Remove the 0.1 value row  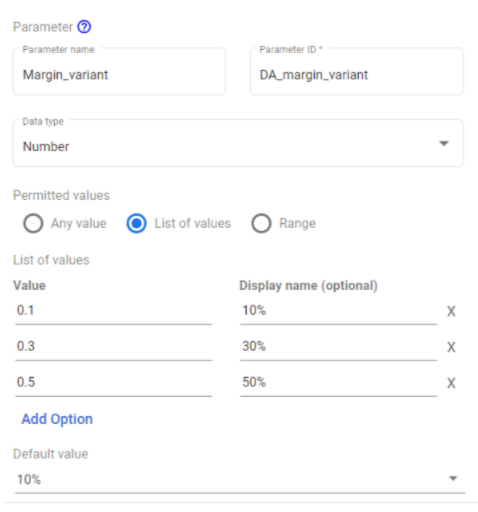[451, 311]
